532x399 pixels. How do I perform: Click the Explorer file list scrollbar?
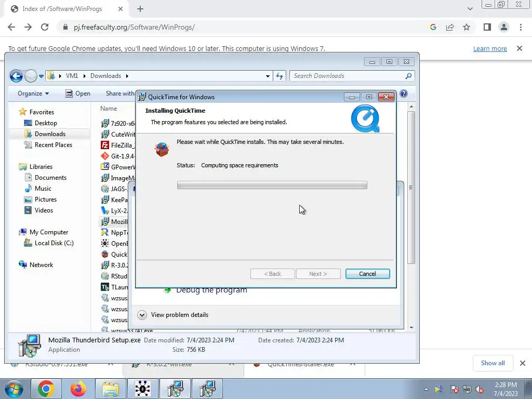point(411,188)
